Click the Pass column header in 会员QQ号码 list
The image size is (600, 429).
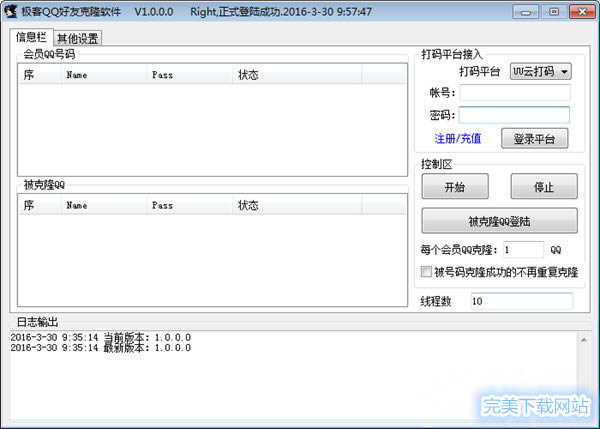pos(190,75)
